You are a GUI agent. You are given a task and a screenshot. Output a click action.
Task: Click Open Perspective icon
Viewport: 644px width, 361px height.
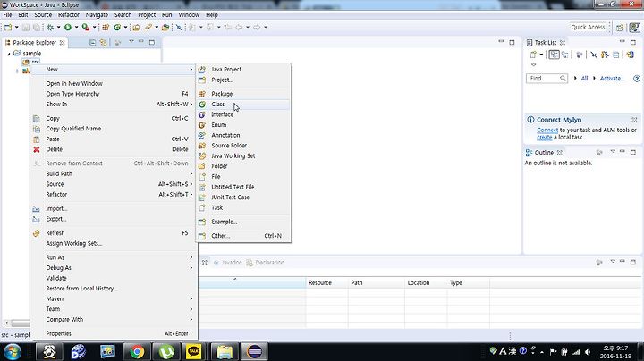(619, 28)
